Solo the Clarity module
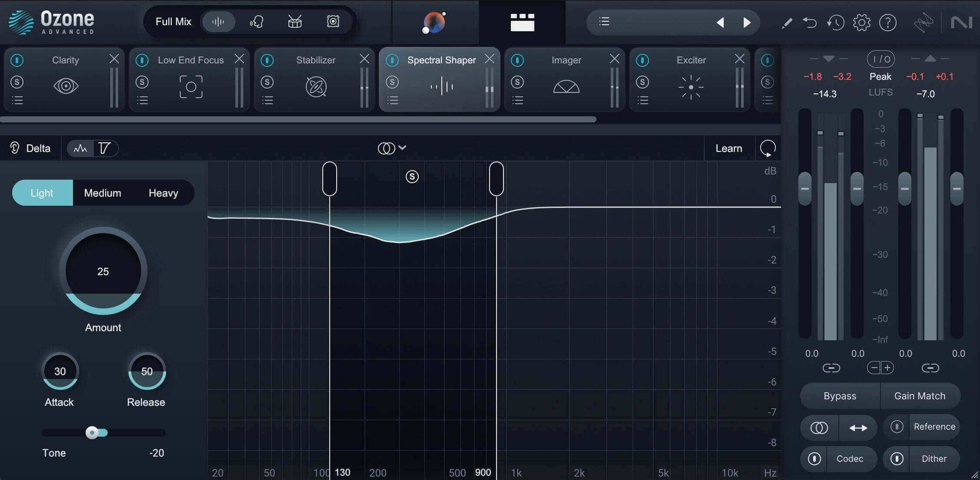Image resolution: width=980 pixels, height=480 pixels. (17, 82)
